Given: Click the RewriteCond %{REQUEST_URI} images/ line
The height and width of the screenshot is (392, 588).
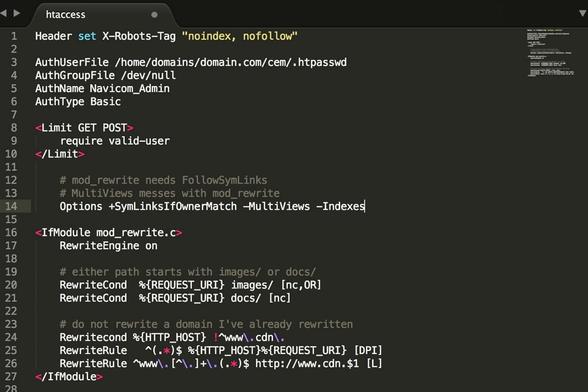Looking at the screenshot, I should [184, 285].
